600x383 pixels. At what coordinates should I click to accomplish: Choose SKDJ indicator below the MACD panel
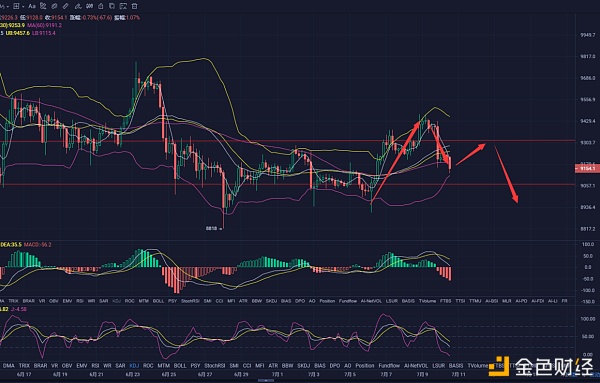pos(271,301)
